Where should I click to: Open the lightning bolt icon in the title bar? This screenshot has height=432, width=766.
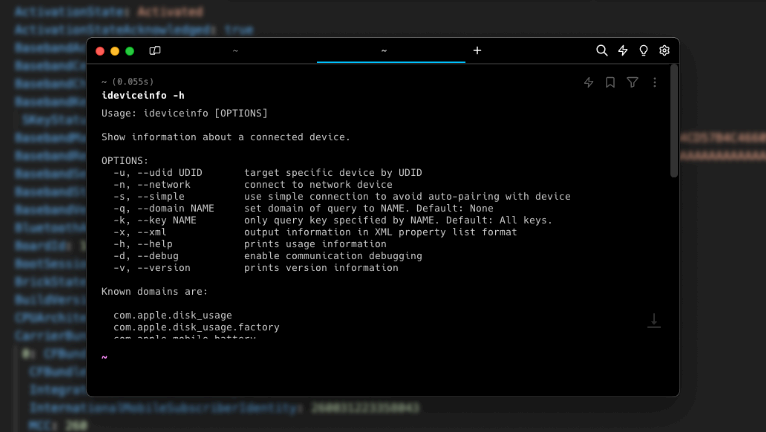pos(622,50)
